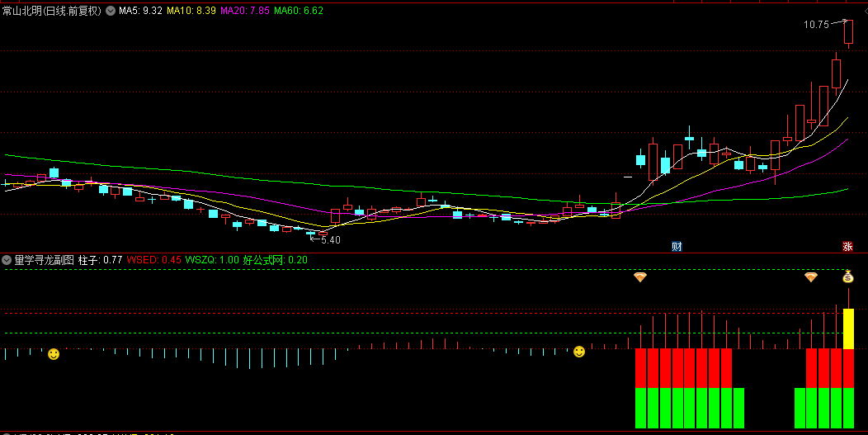Click the 里学寻龙副图 indicator name
Viewport: 868px width, 435px height.
pos(45,260)
